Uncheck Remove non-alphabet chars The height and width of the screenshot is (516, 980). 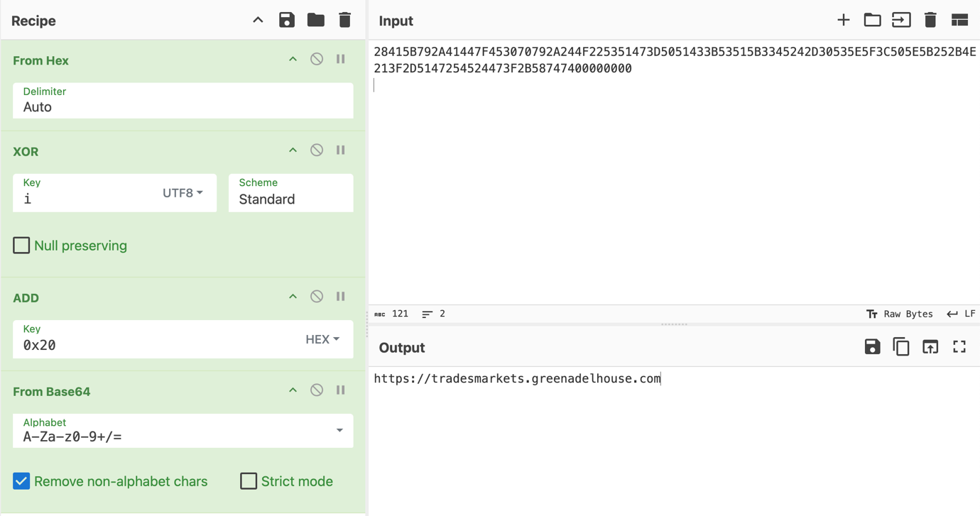(x=22, y=481)
